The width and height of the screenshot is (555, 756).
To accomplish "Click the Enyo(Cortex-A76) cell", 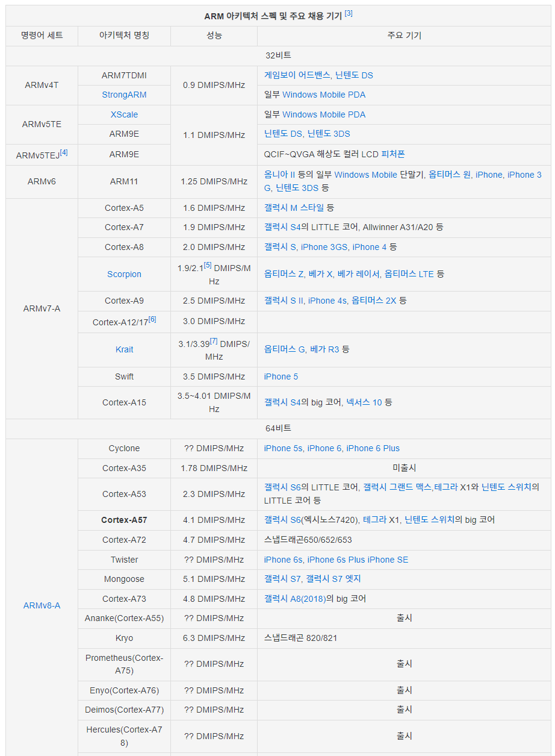I will click(x=124, y=690).
